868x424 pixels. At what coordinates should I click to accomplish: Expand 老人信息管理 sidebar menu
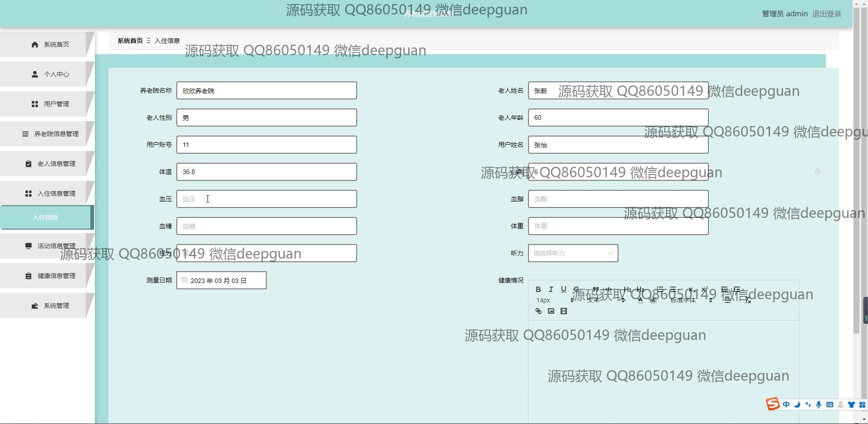(47, 164)
